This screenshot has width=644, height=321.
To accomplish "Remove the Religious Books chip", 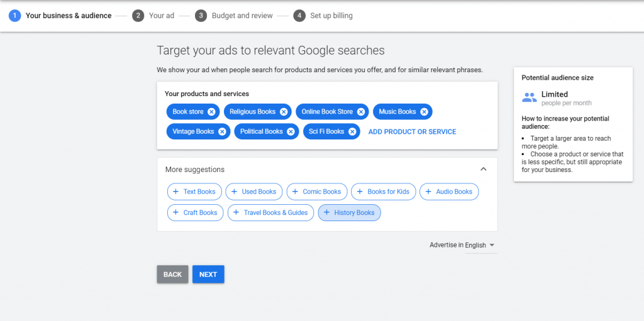I will (x=284, y=112).
